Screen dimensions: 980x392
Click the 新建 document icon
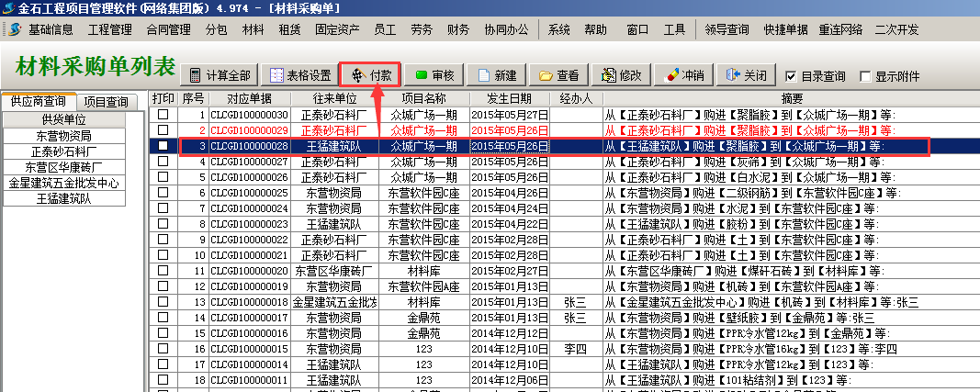point(483,75)
